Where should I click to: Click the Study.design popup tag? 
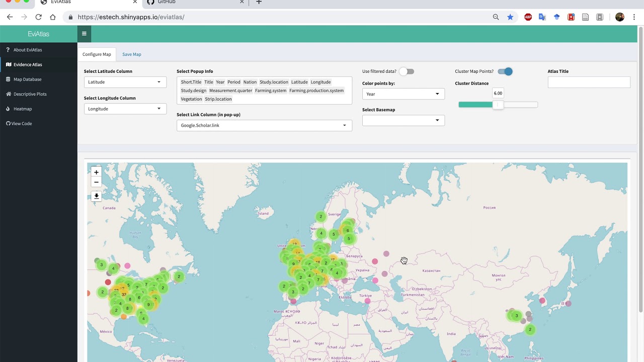click(x=194, y=90)
